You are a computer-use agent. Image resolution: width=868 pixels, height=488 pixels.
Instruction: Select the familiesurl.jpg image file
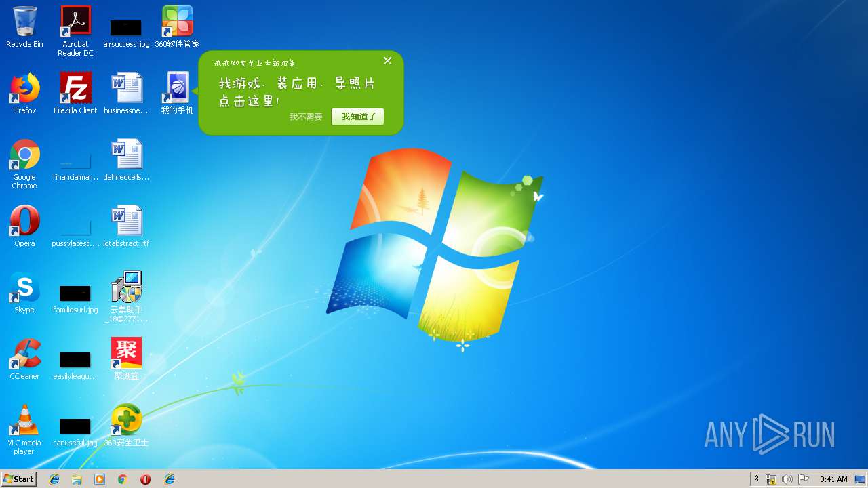75,298
